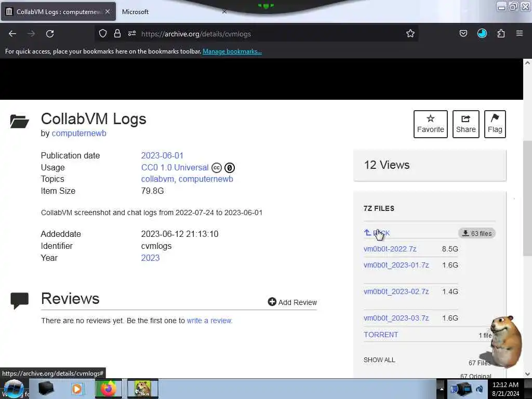Open the computernewb uploader link
Viewport: 532px width, 399px height.
79,134
